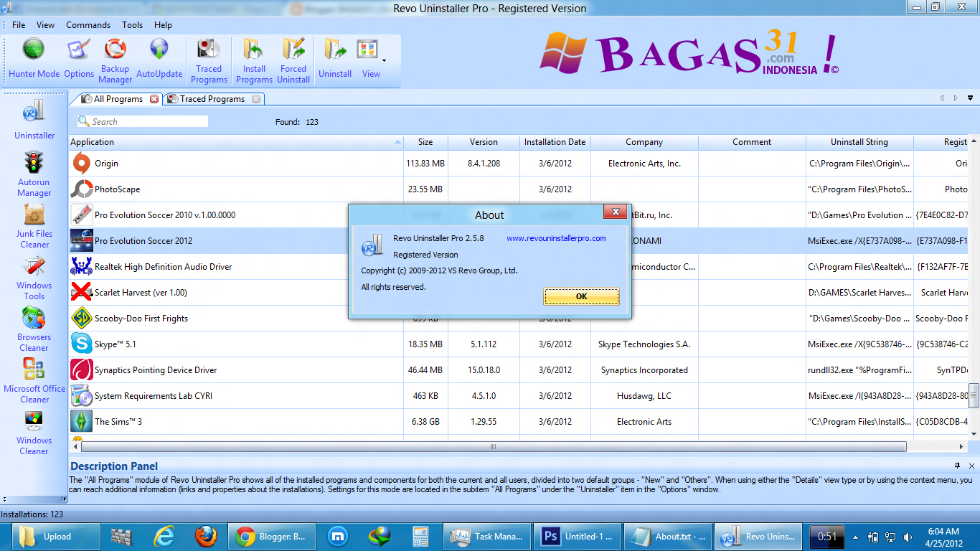Image resolution: width=980 pixels, height=551 pixels.
Task: Open the Tools menu
Action: [132, 24]
